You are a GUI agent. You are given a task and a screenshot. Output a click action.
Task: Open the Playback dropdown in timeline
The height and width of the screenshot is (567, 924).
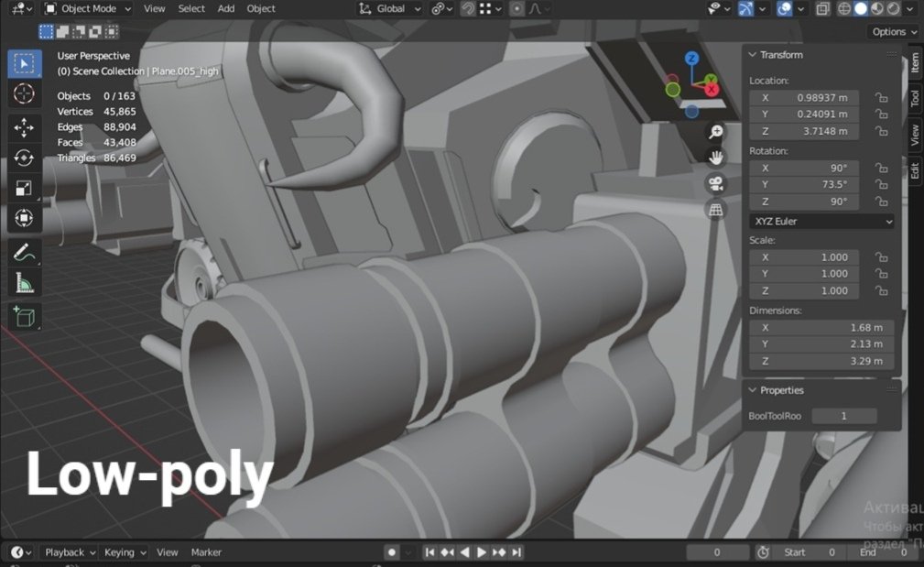70,552
